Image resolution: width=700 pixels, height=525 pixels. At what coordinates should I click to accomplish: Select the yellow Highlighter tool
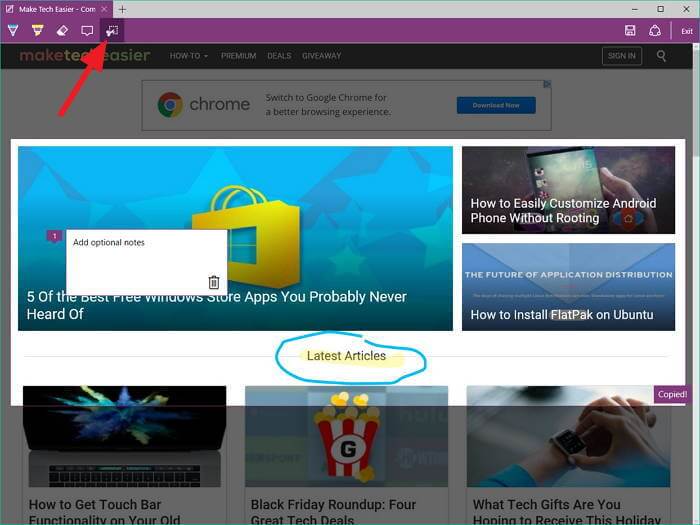[x=38, y=31]
